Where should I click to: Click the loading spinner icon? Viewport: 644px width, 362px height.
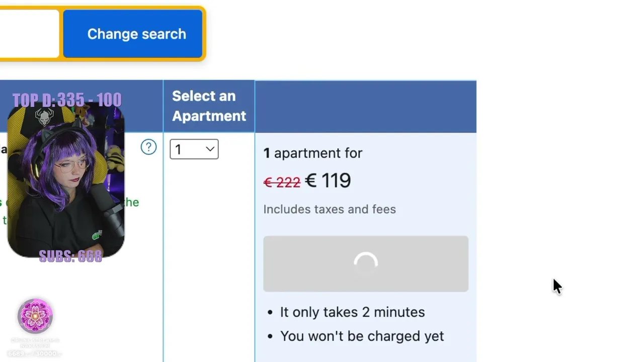[x=366, y=263]
